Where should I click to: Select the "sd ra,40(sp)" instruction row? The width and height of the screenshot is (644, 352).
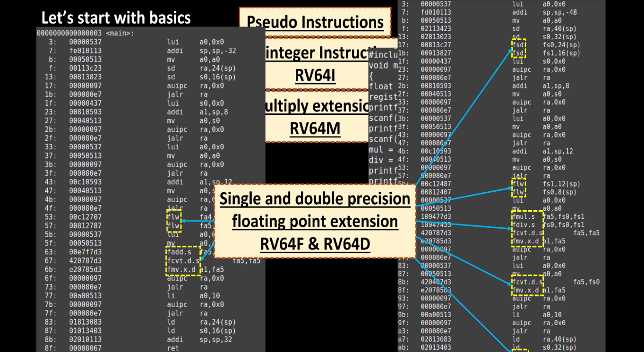tap(489, 28)
